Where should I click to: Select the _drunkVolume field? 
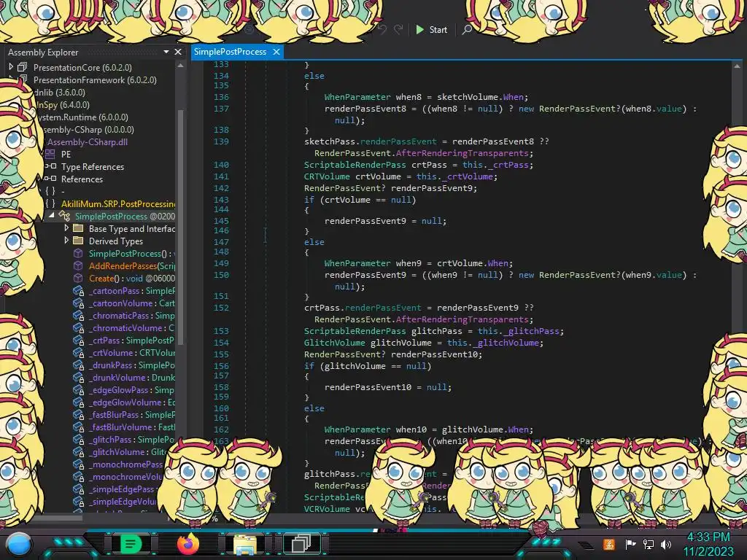coord(132,377)
